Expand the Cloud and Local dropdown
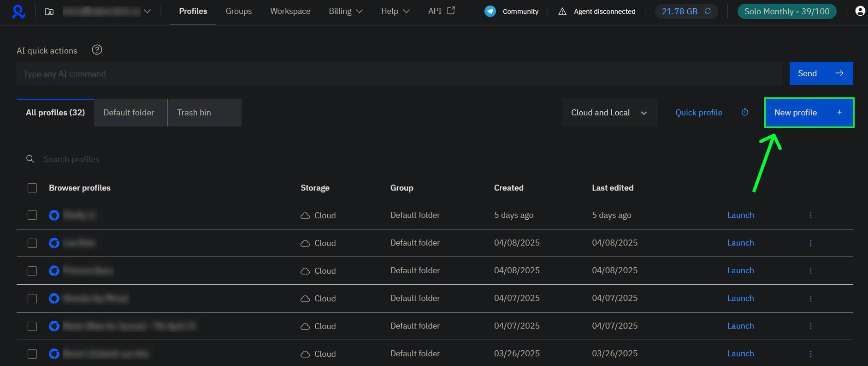This screenshot has width=868, height=366. coord(609,113)
